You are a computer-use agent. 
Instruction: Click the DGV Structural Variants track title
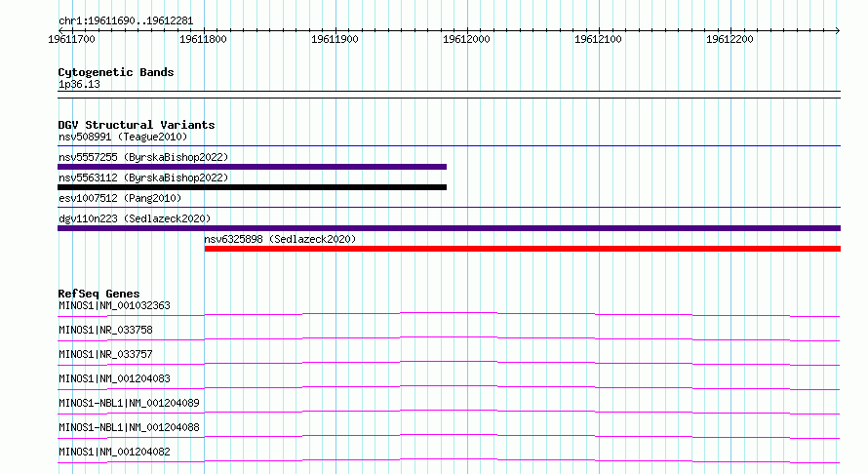[137, 125]
